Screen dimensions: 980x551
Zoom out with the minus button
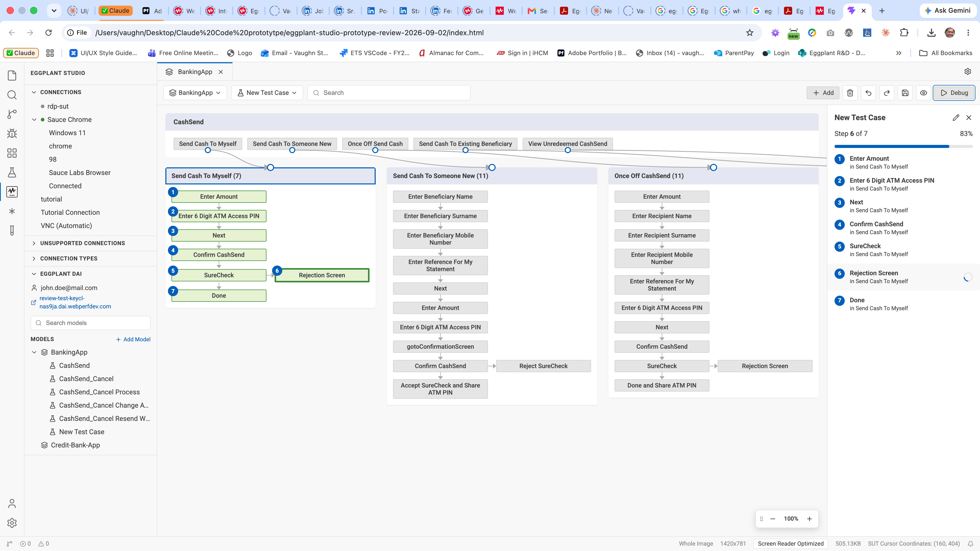[x=773, y=519]
